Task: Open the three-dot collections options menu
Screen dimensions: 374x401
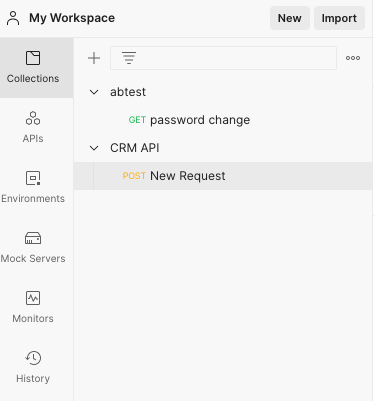Action: tap(353, 58)
